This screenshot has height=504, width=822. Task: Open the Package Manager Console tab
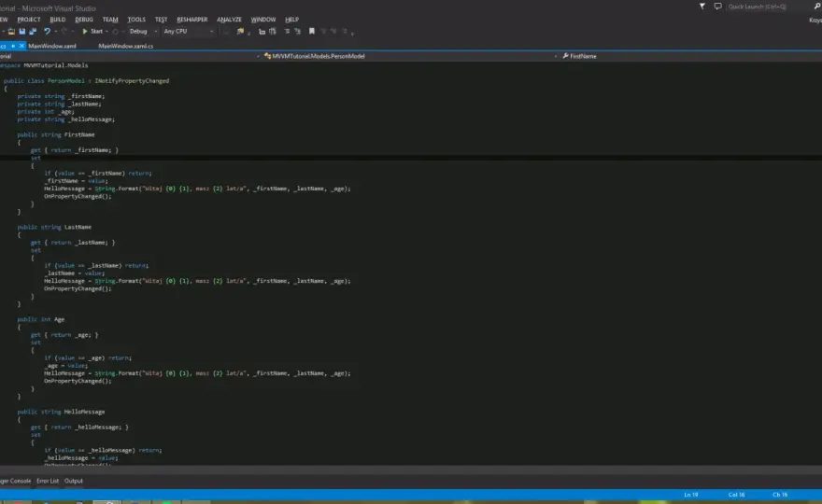(15, 481)
